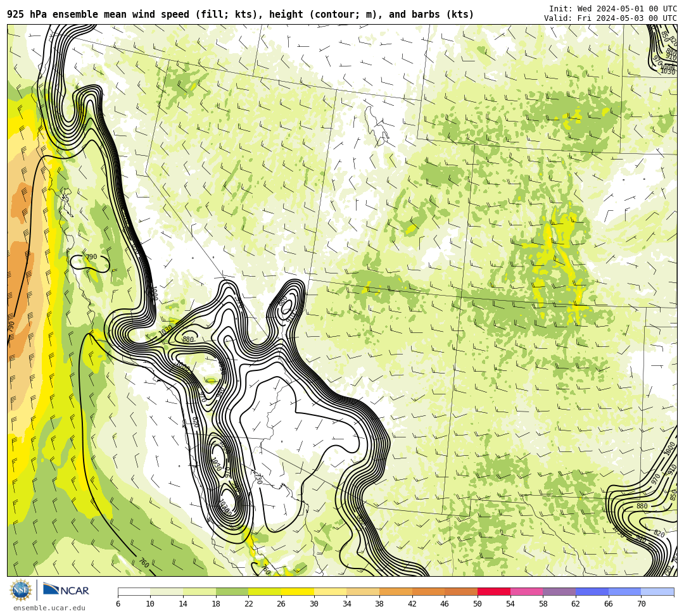Click the colorbar tick label '14'
The width and height of the screenshot is (684, 616).
coord(183,604)
